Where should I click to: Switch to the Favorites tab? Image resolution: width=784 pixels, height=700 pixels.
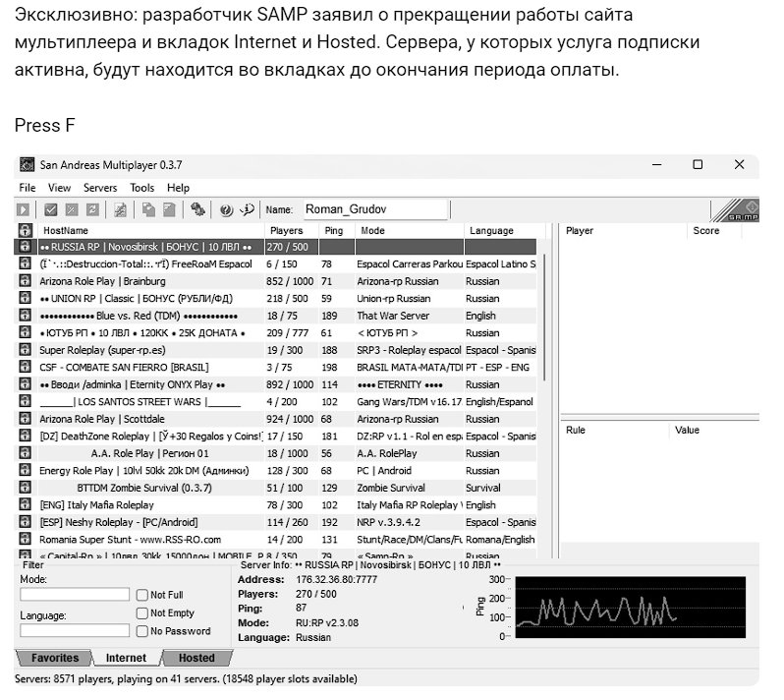[54, 658]
